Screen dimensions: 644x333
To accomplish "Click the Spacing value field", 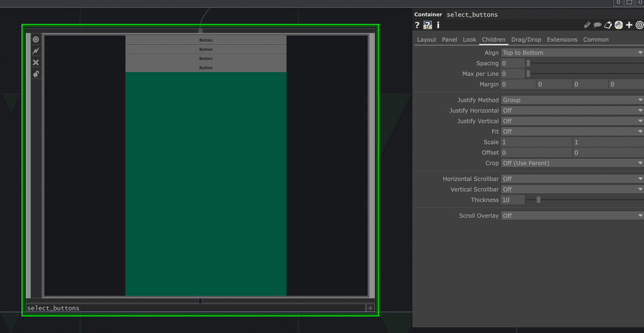I will 513,63.
